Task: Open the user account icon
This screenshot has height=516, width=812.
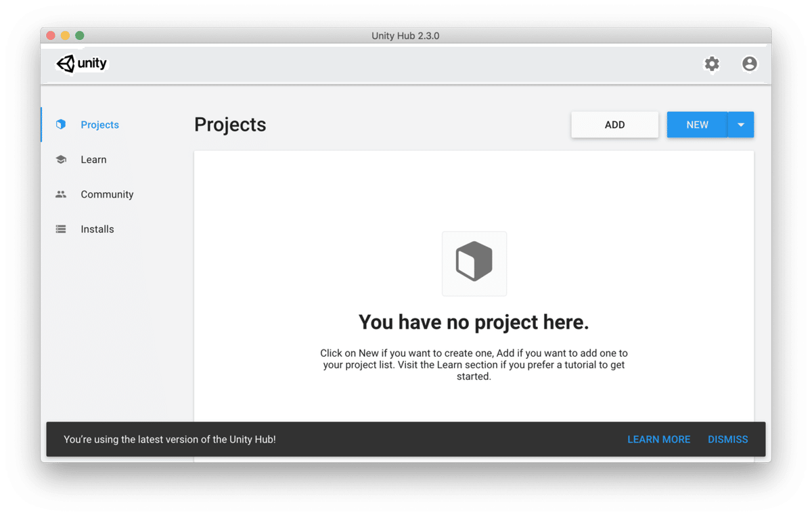Action: (x=749, y=64)
